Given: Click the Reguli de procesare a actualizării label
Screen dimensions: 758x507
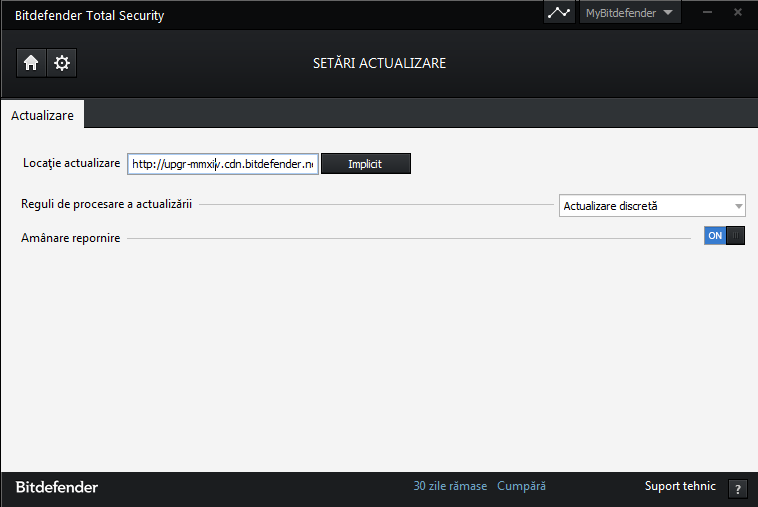Looking at the screenshot, I should (106, 204).
